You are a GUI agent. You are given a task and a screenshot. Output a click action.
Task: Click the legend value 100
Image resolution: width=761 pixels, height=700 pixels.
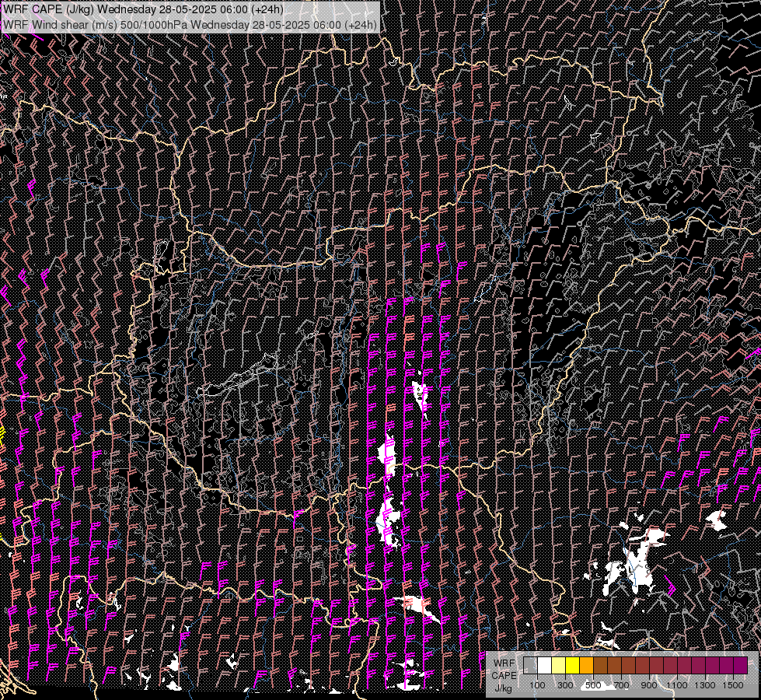pyautogui.click(x=537, y=685)
